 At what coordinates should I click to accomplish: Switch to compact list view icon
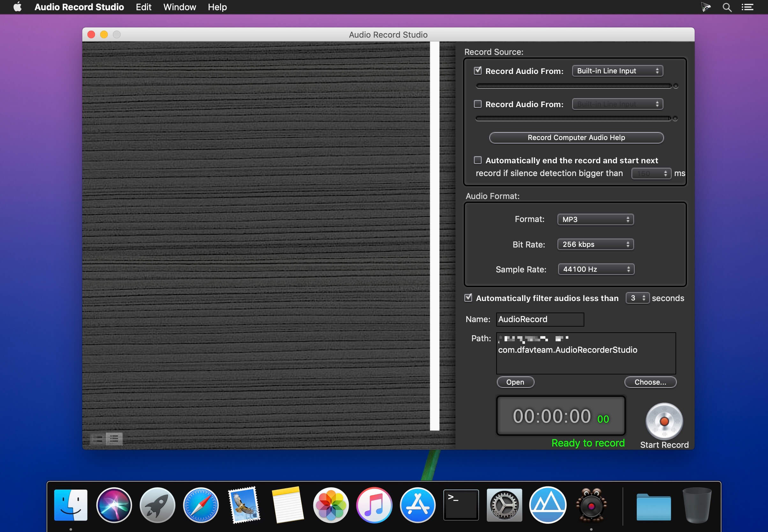[114, 439]
